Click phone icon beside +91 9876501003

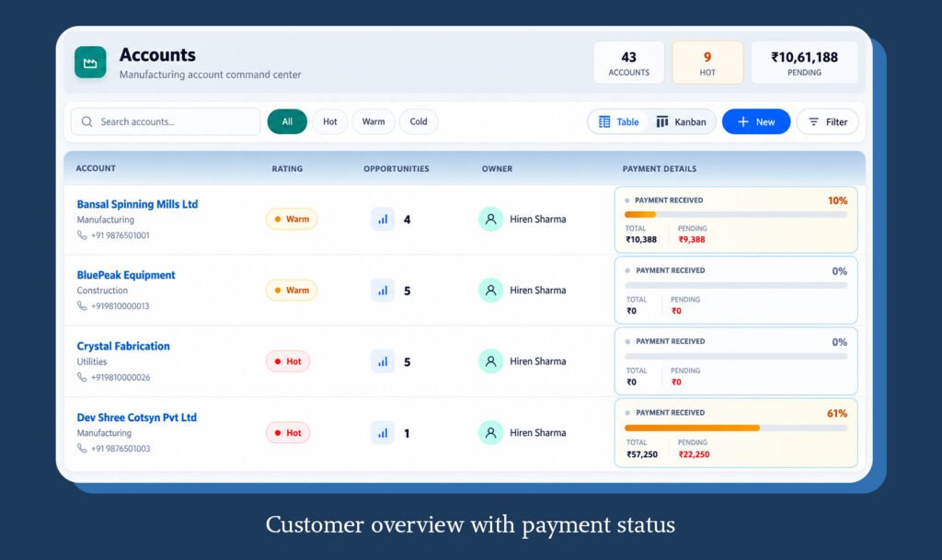(x=82, y=449)
